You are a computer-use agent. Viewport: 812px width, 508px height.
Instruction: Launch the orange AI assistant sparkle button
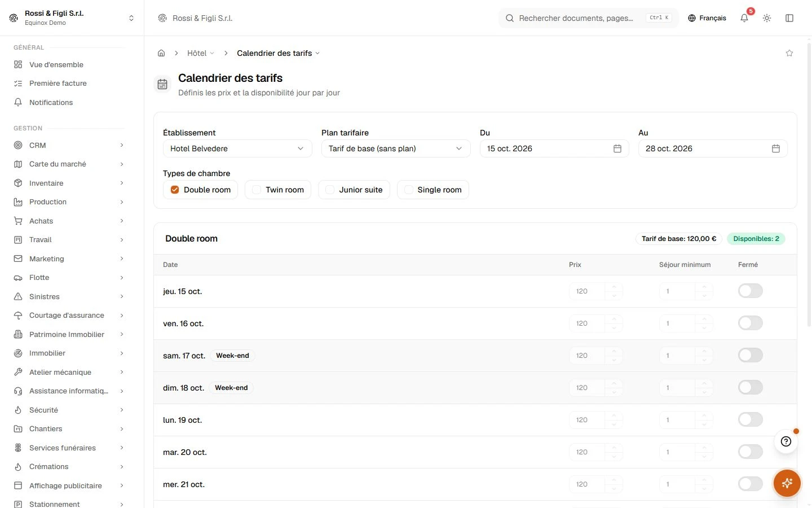click(x=787, y=483)
